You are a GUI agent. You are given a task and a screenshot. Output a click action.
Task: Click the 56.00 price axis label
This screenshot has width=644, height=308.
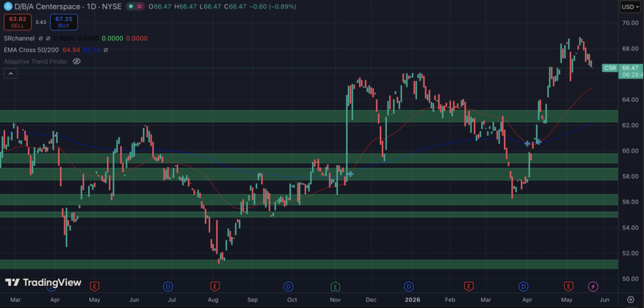click(x=630, y=202)
